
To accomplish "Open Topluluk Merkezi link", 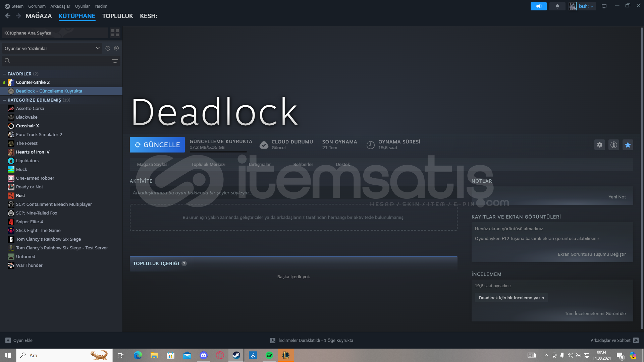I will (x=208, y=165).
